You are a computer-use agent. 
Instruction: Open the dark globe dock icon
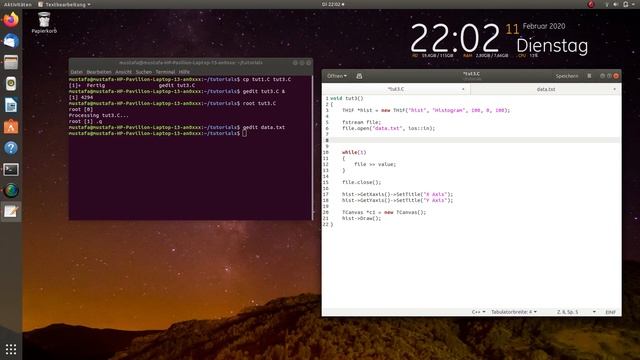[x=11, y=191]
